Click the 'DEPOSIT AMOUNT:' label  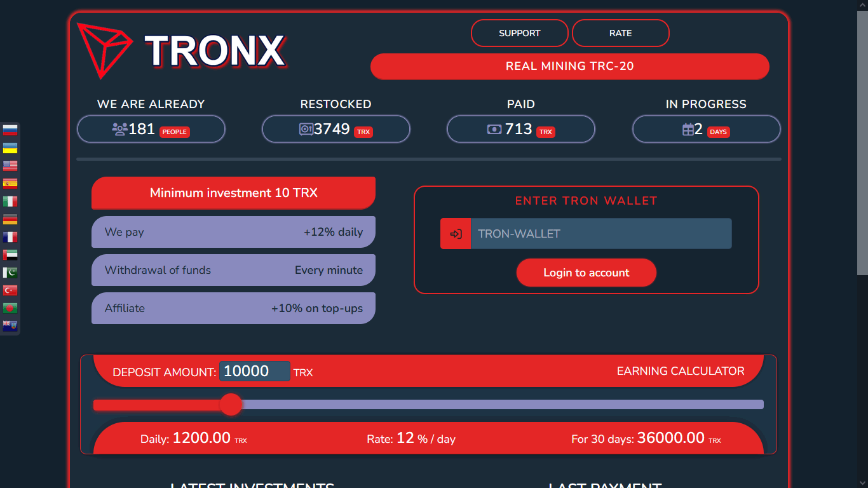[x=165, y=372]
